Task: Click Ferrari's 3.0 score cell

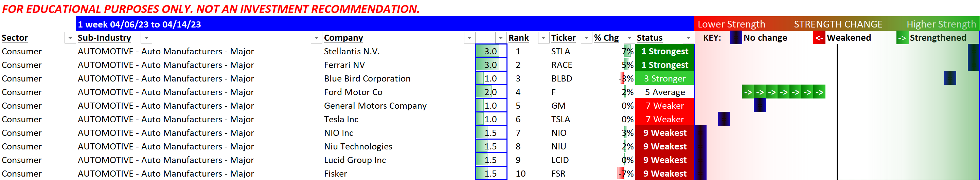Action: point(491,65)
